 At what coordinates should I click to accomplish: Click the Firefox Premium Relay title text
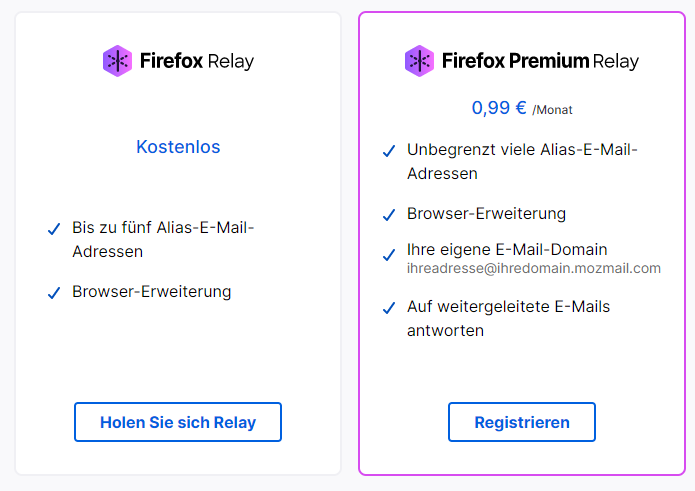(x=540, y=61)
